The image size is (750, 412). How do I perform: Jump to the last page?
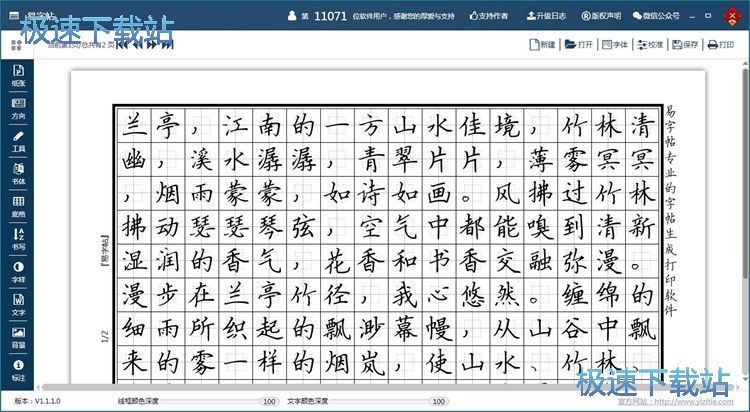coord(167,45)
